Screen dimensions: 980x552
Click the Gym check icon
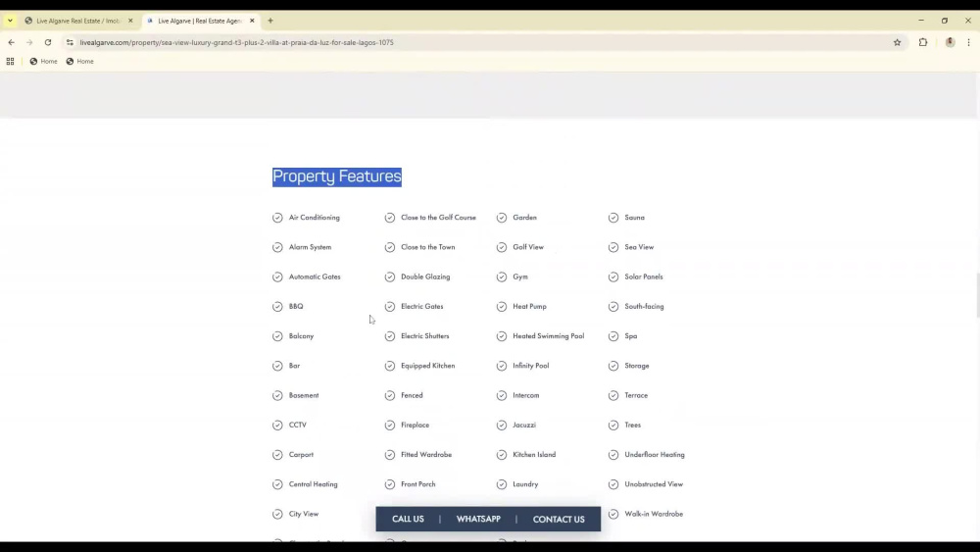pos(501,276)
